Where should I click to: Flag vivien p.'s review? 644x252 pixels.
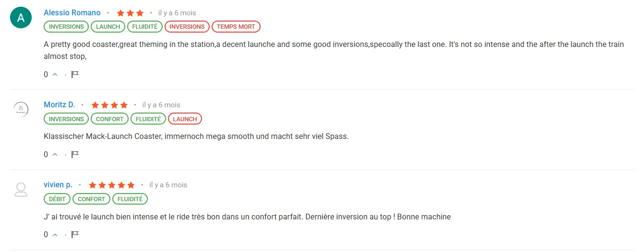click(x=75, y=234)
